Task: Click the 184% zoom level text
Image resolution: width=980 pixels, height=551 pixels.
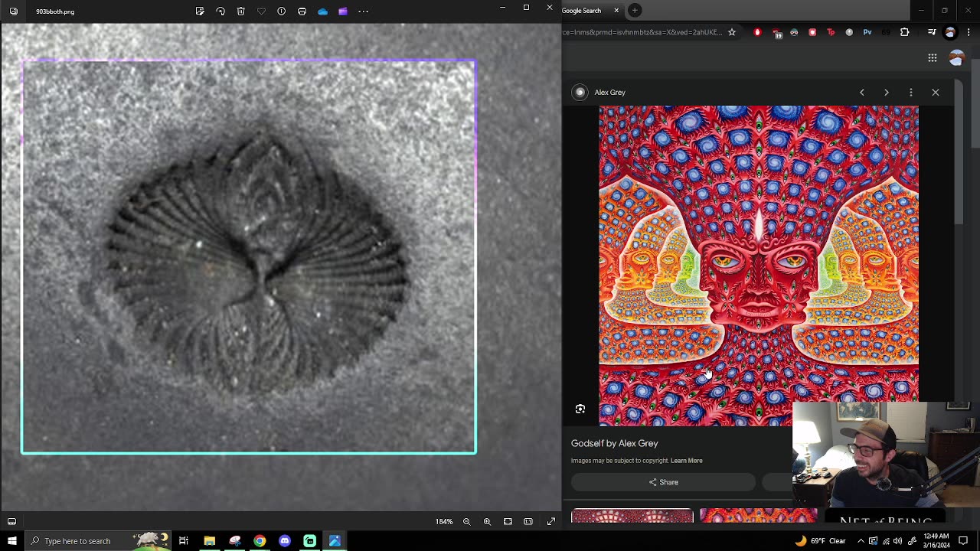Action: [x=444, y=522]
